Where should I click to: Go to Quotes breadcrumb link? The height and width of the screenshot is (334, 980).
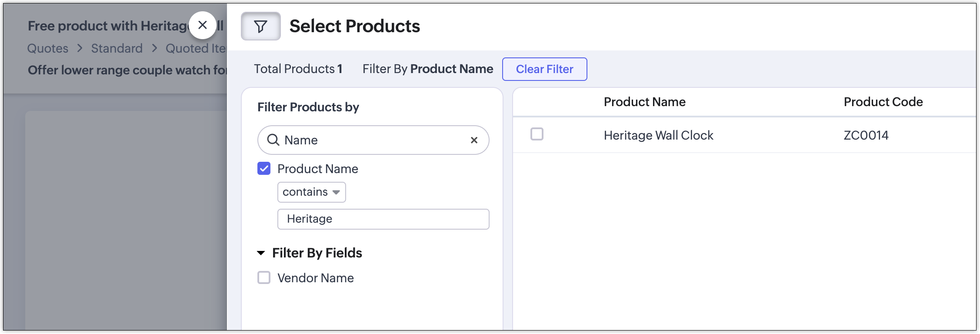point(48,48)
